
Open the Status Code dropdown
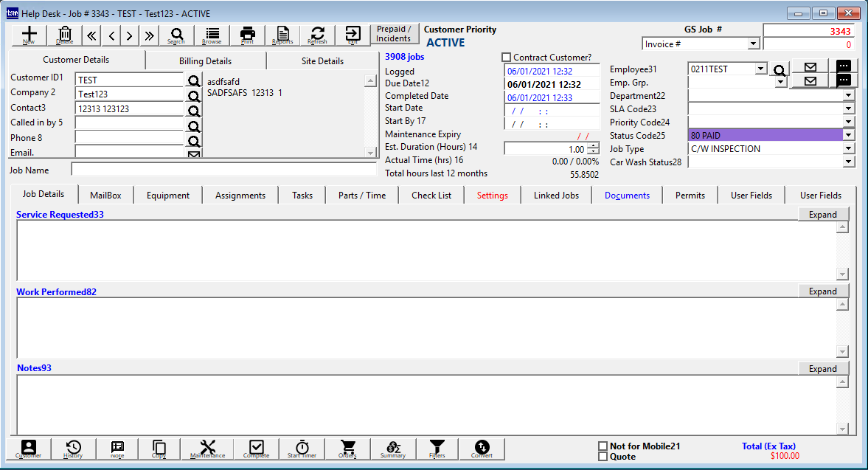(848, 135)
